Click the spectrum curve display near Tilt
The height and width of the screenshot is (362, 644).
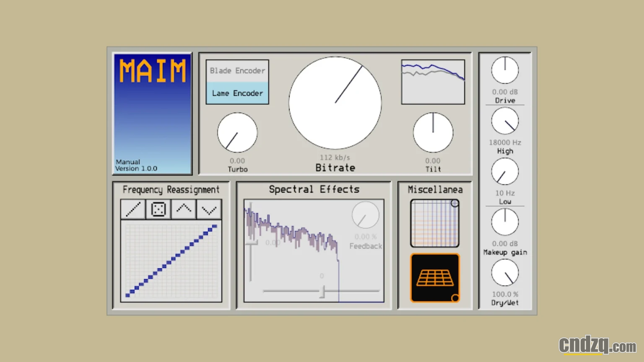(433, 82)
